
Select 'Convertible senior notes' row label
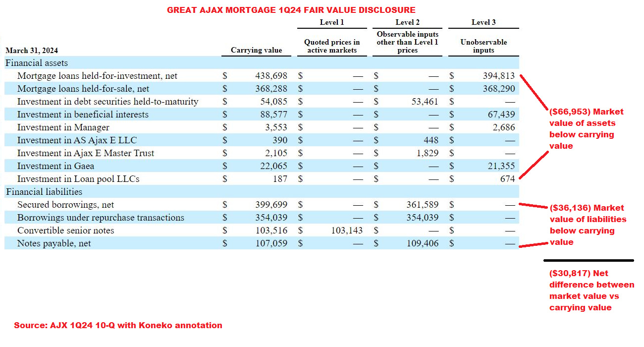65,231
